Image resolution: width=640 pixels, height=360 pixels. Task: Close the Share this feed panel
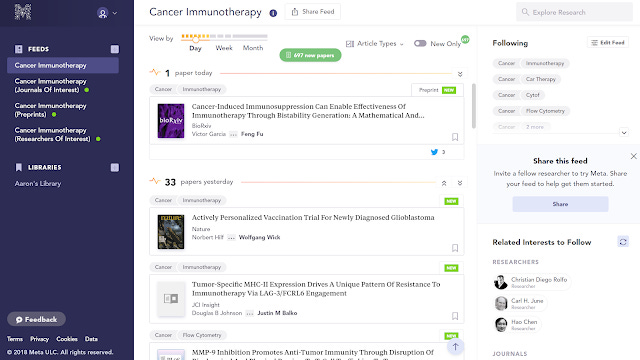[x=633, y=156]
